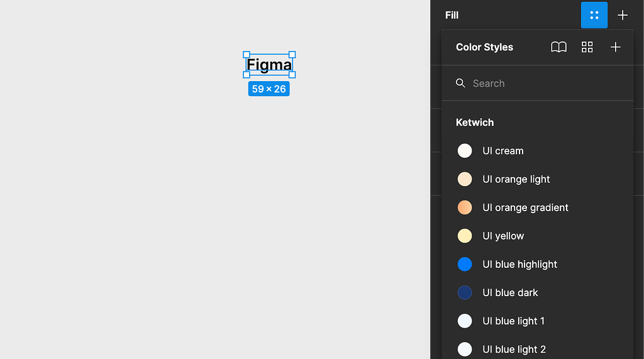The width and height of the screenshot is (644, 359).
Task: Apply the UI blue dark swatch
Action: pyautogui.click(x=465, y=292)
